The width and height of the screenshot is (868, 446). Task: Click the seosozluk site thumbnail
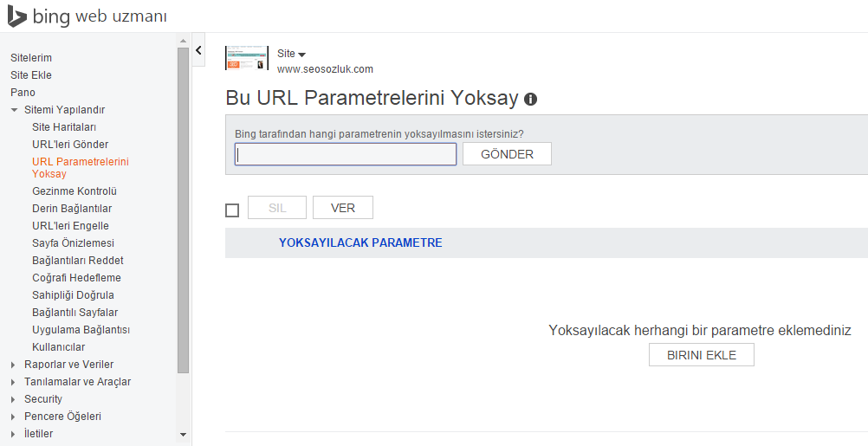click(247, 58)
